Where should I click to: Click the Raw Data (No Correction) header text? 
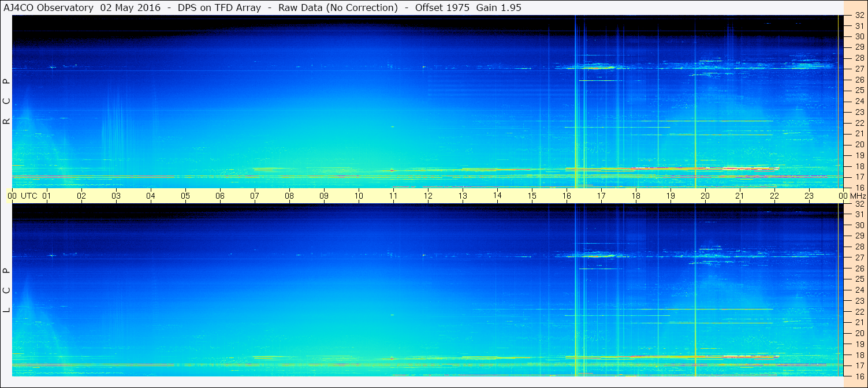pyautogui.click(x=338, y=8)
